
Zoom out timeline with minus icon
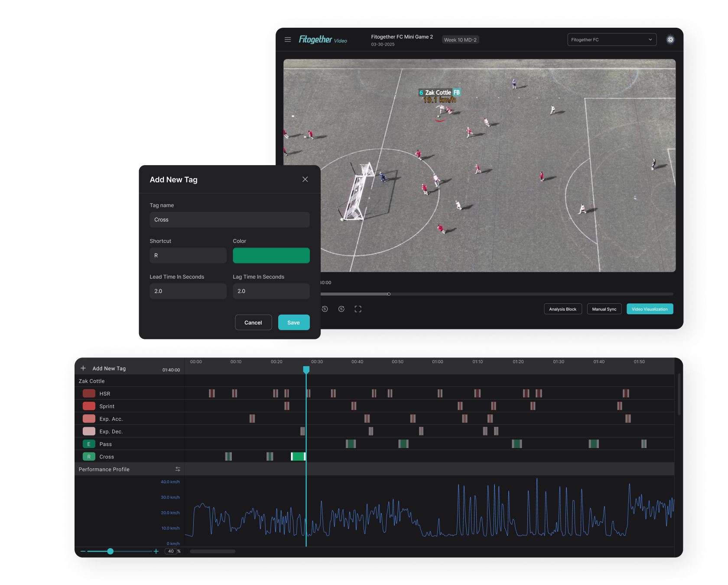[83, 551]
